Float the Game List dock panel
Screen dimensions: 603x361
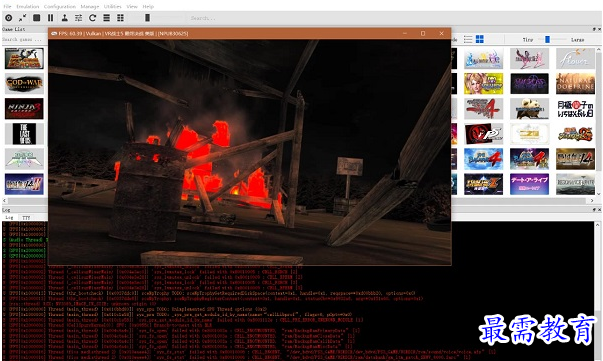[x=594, y=29]
